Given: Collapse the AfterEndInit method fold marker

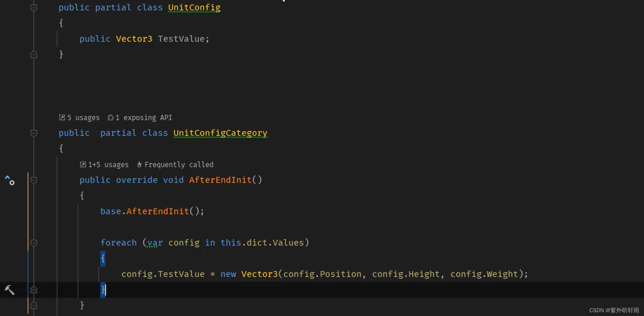Looking at the screenshot, I should [34, 180].
